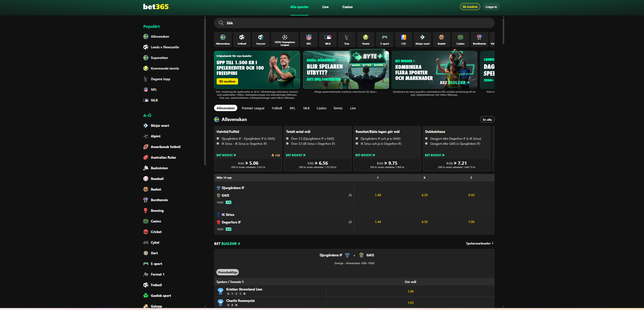Click the bet365 logo
This screenshot has height=310, width=644.
[x=156, y=7]
